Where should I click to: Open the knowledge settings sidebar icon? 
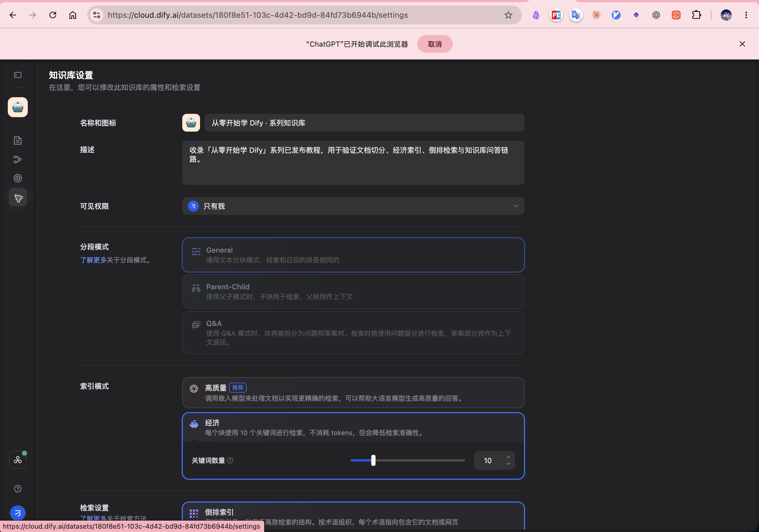point(18,198)
